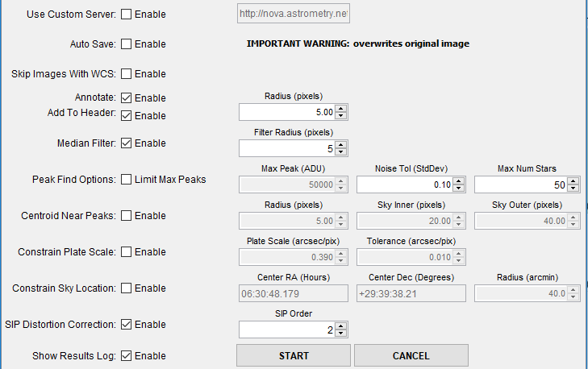This screenshot has width=588, height=369.
Task: Increase the Annotate Radius spinner value
Action: click(x=341, y=109)
